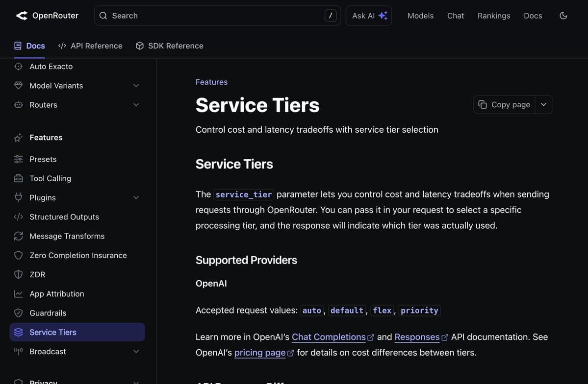Select Service Tiers in the sidebar
588x384 pixels.
[x=53, y=332]
